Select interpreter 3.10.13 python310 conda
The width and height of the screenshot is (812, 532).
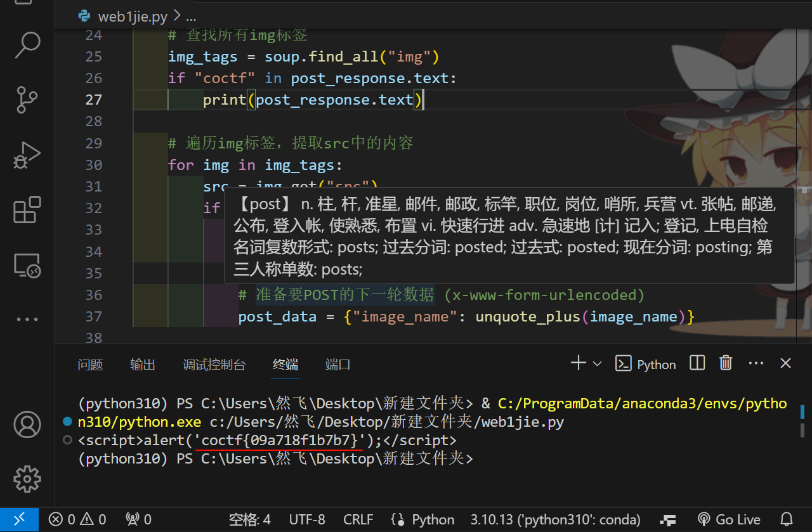pos(556,519)
